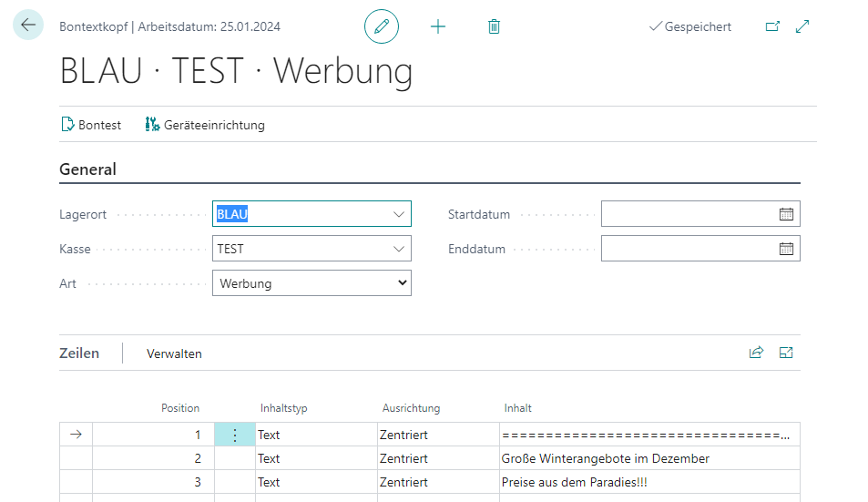Maximize the Zeilen section icon
Image resolution: width=868 pixels, height=502 pixels.
click(x=786, y=353)
